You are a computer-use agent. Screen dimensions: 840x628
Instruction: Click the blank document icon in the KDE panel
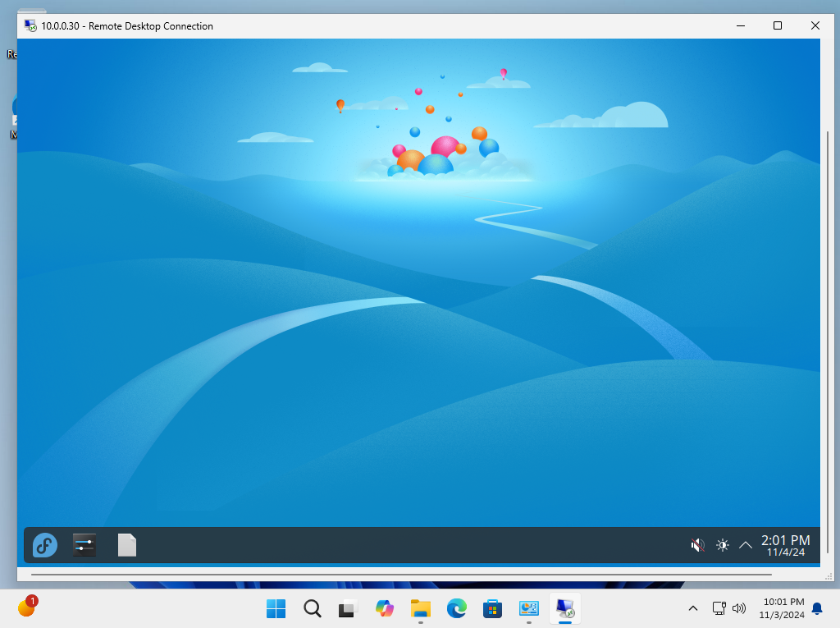click(127, 545)
